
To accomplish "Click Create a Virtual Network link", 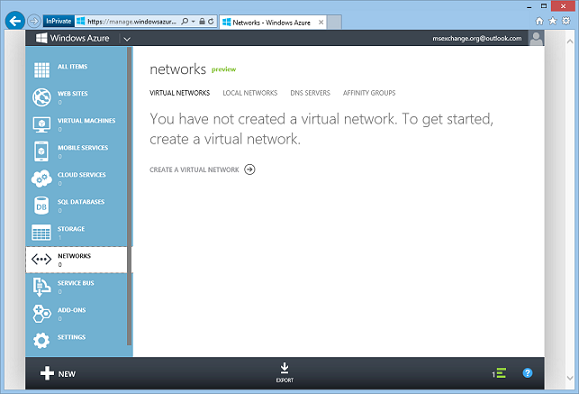I will tap(202, 169).
